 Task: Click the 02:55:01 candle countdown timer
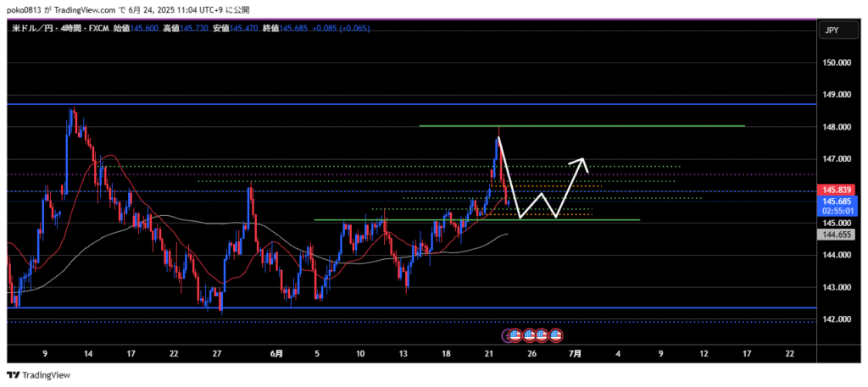coord(836,211)
